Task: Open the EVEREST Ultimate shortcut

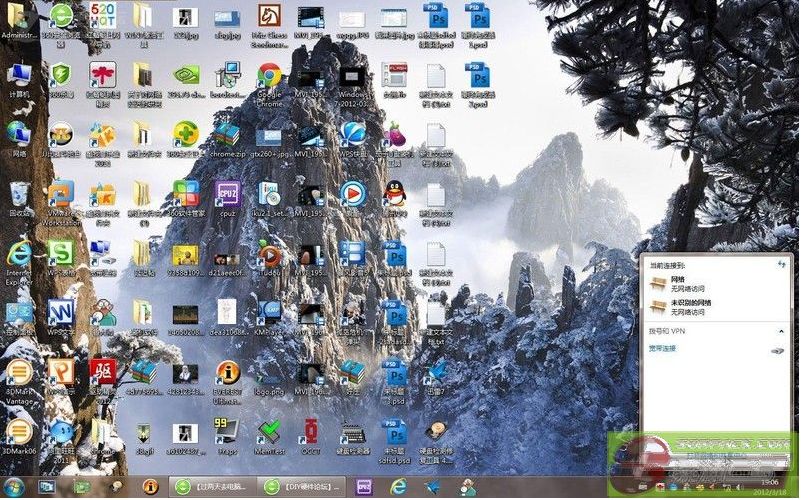Action: 227,374
